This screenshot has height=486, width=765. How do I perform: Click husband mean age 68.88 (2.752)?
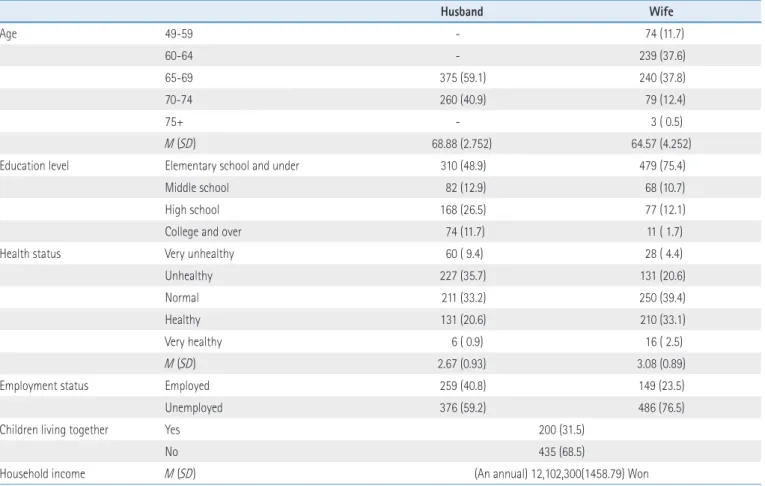(x=462, y=143)
